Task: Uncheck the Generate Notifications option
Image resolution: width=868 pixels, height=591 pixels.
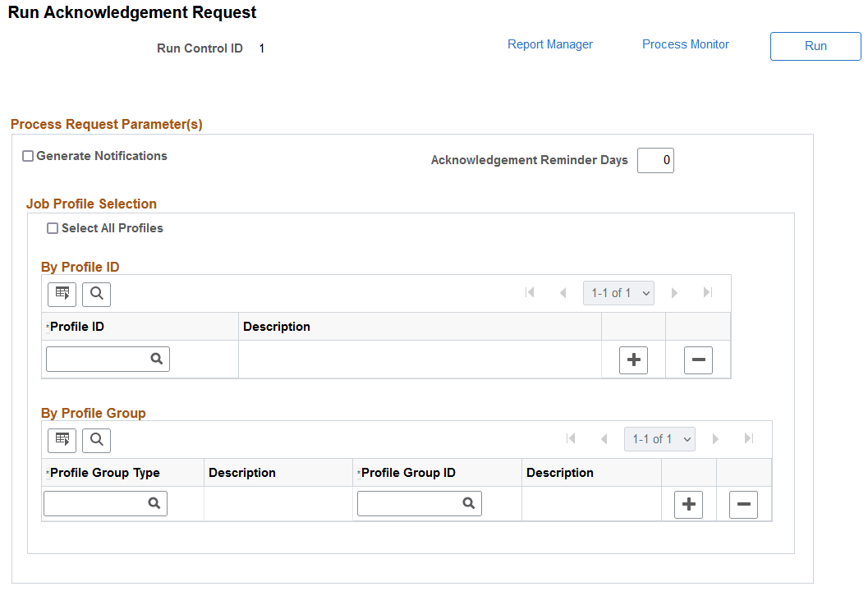Action: pos(27,155)
